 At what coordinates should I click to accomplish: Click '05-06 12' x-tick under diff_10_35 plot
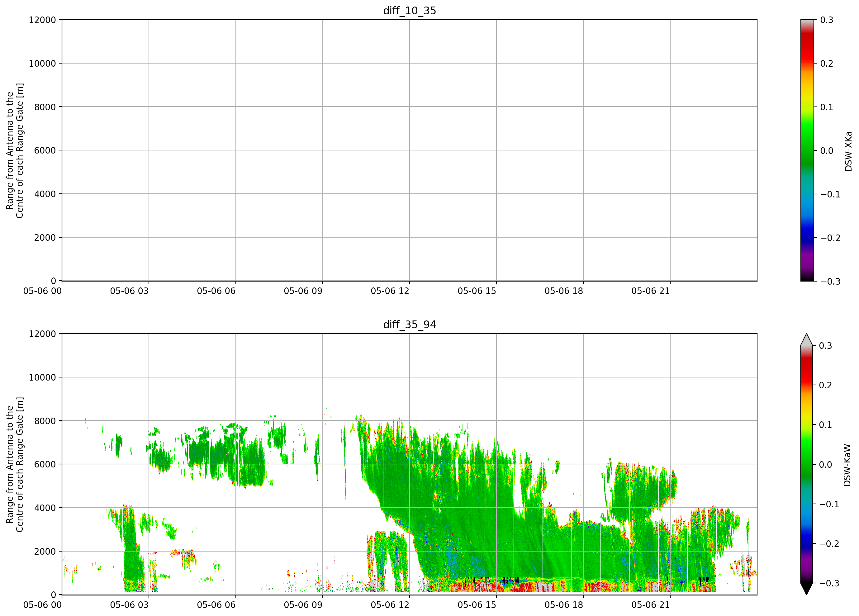[390, 291]
